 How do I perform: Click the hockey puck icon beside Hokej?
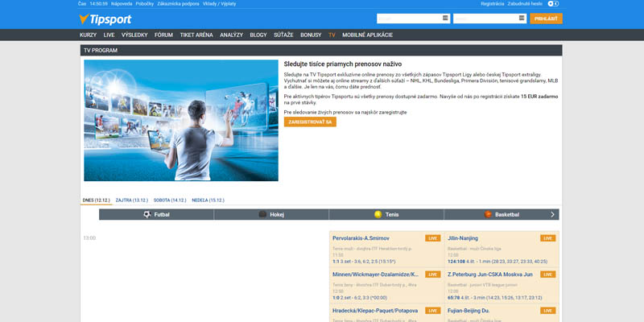tap(262, 214)
